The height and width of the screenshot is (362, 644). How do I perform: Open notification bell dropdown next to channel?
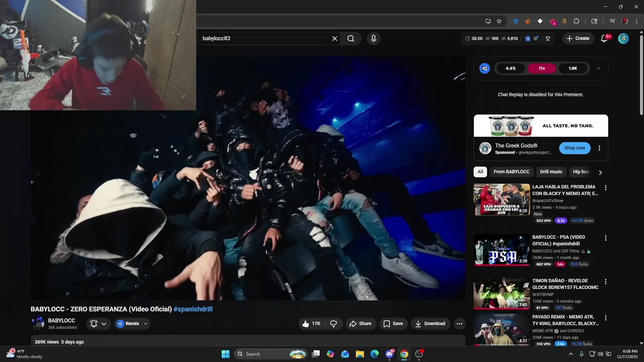(98, 324)
